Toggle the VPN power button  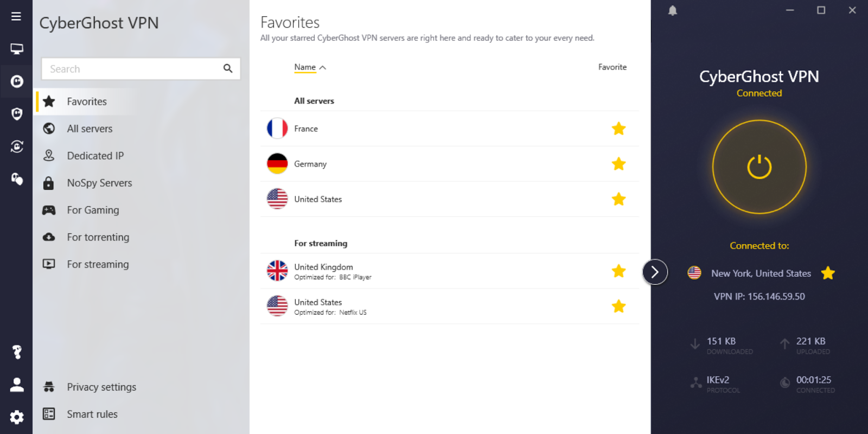[x=759, y=167]
